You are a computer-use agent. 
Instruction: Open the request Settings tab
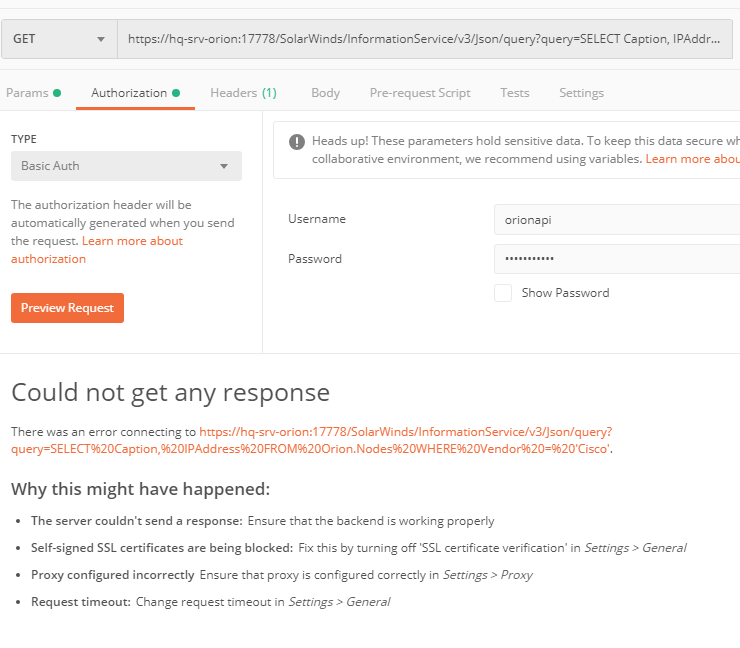coord(581,93)
